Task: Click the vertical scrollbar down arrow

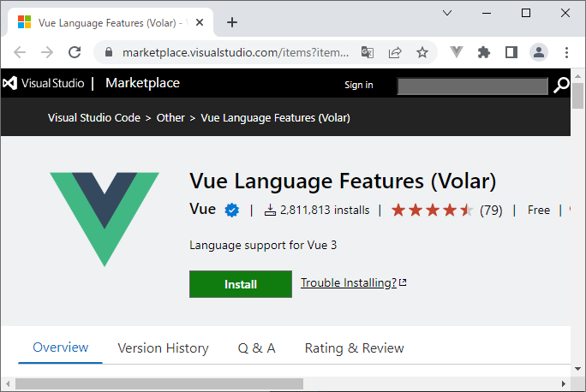Action: [x=578, y=369]
